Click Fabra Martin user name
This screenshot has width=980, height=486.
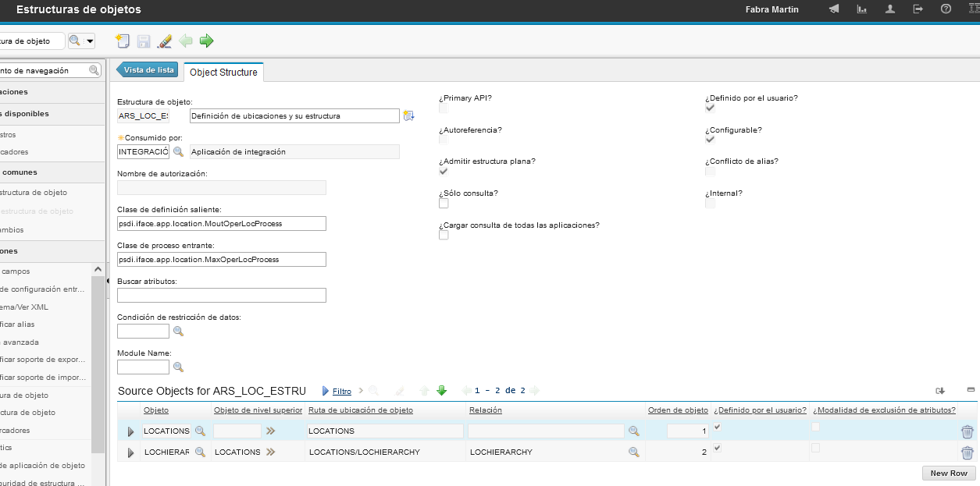772,9
